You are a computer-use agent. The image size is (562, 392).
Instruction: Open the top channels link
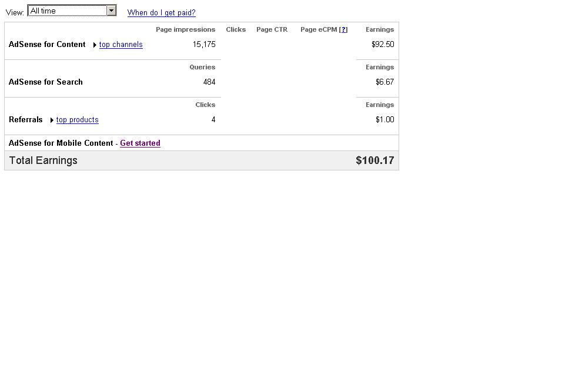point(121,45)
